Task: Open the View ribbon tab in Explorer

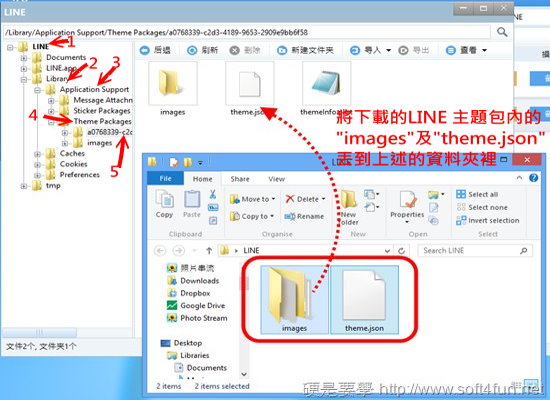Action: click(276, 179)
